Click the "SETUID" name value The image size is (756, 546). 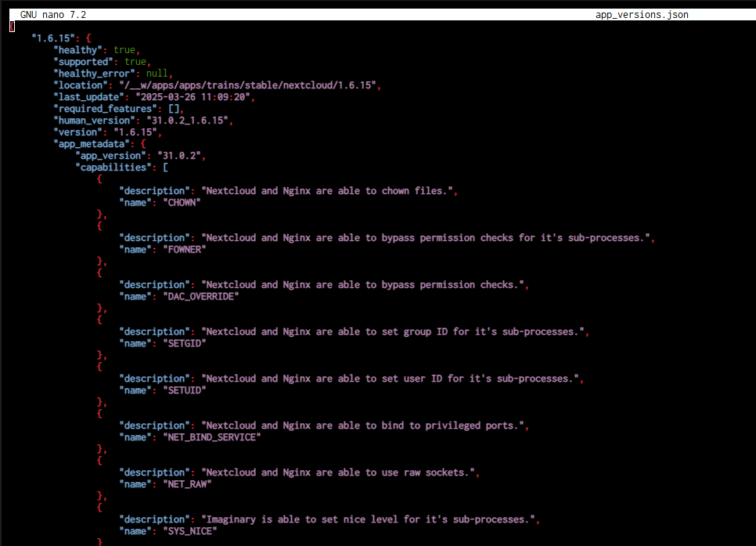pyautogui.click(x=184, y=390)
